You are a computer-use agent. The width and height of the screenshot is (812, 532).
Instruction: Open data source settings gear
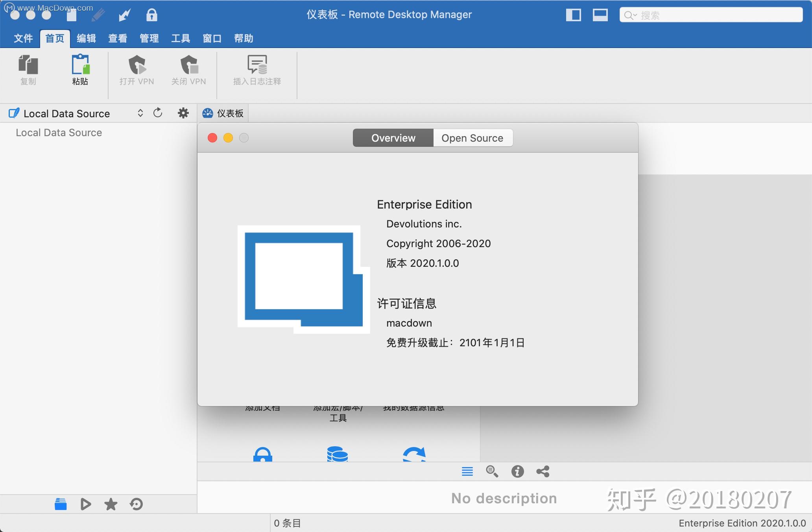point(183,113)
